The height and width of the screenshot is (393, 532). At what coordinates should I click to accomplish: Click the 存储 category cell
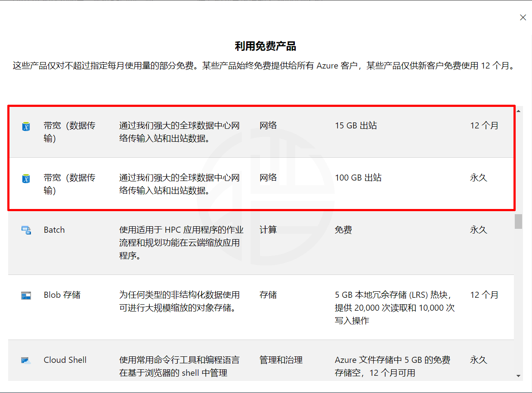(x=268, y=295)
